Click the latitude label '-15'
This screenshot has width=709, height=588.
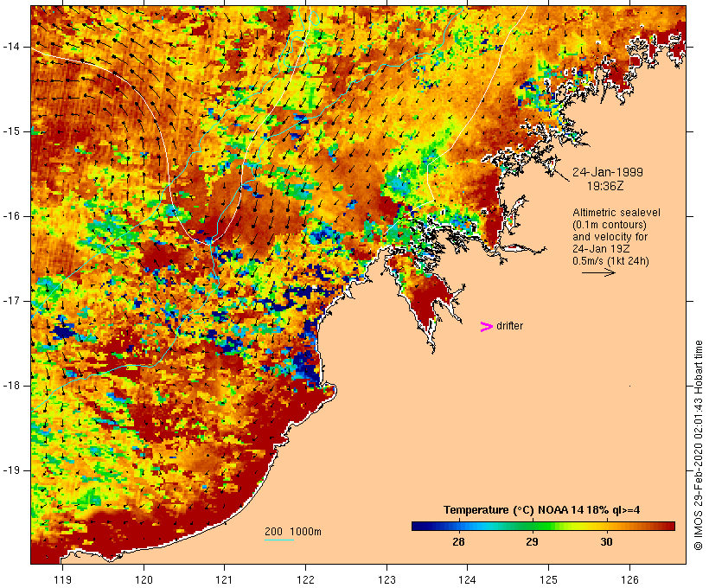click(x=11, y=131)
